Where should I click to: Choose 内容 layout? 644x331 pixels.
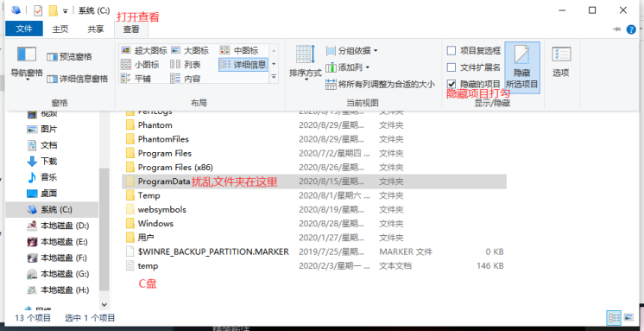pos(186,78)
